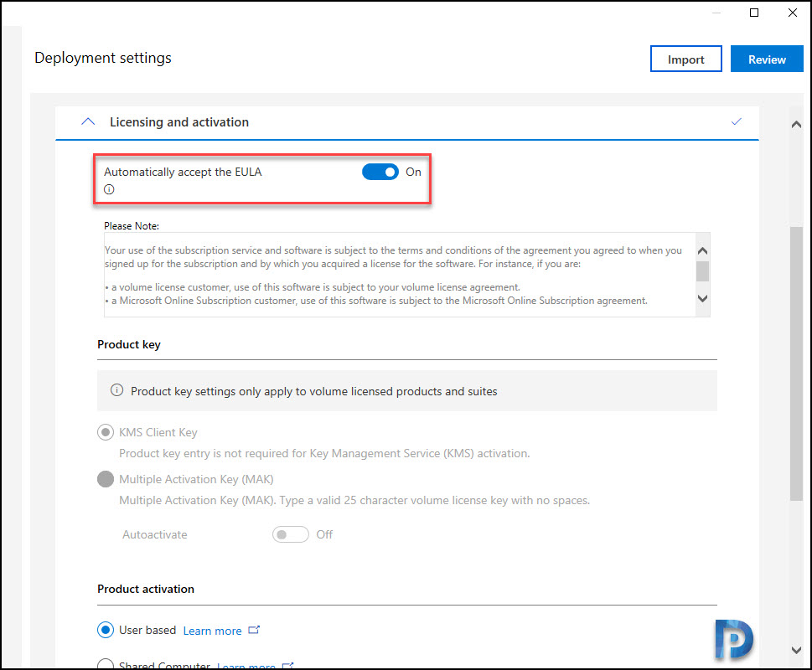The image size is (812, 670).
Task: Choose the Multiple Activation Key (MAK) option
Action: click(106, 479)
